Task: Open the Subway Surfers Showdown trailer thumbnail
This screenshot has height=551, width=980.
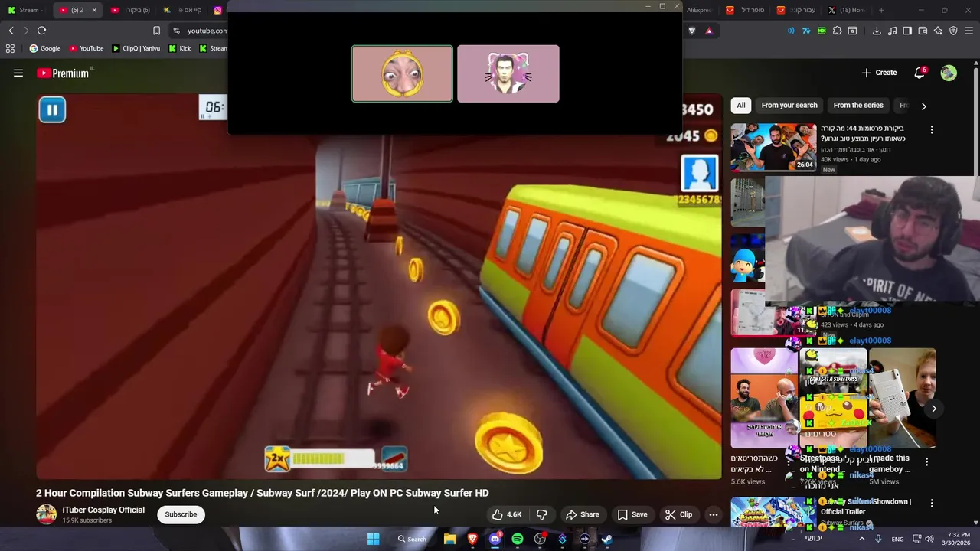Action: [773, 512]
